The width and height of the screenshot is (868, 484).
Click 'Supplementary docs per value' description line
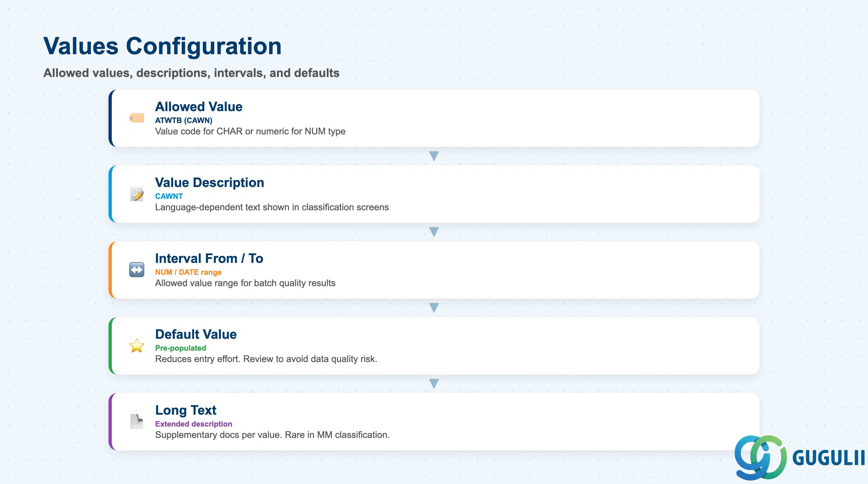(272, 435)
